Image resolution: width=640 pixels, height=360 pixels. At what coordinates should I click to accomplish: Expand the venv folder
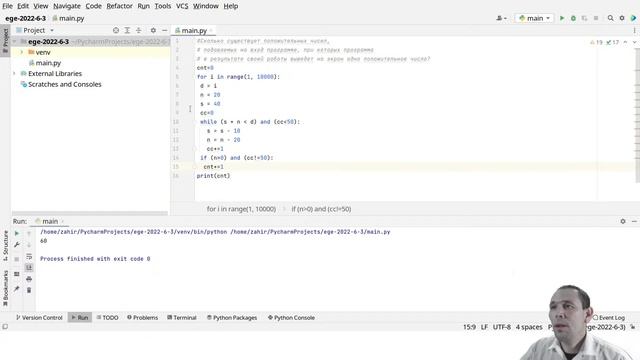22,52
